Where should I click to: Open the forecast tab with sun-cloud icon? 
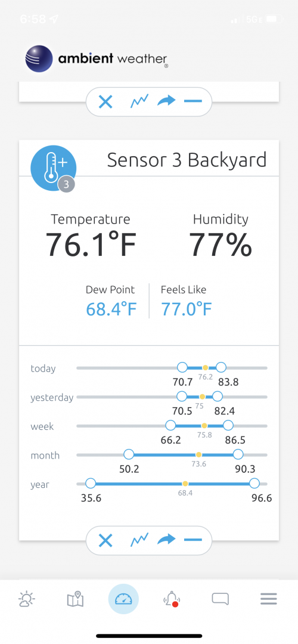pyautogui.click(x=27, y=599)
